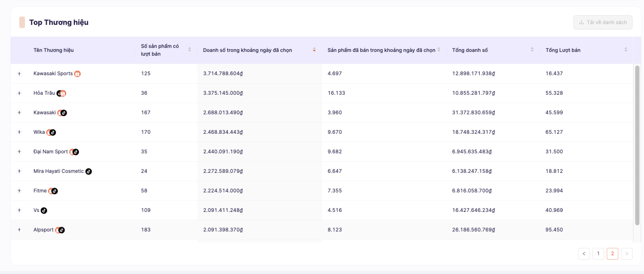Click the TikTok icon beside Mira Hayati Cosmetic
This screenshot has height=274, width=644.
[89, 171]
